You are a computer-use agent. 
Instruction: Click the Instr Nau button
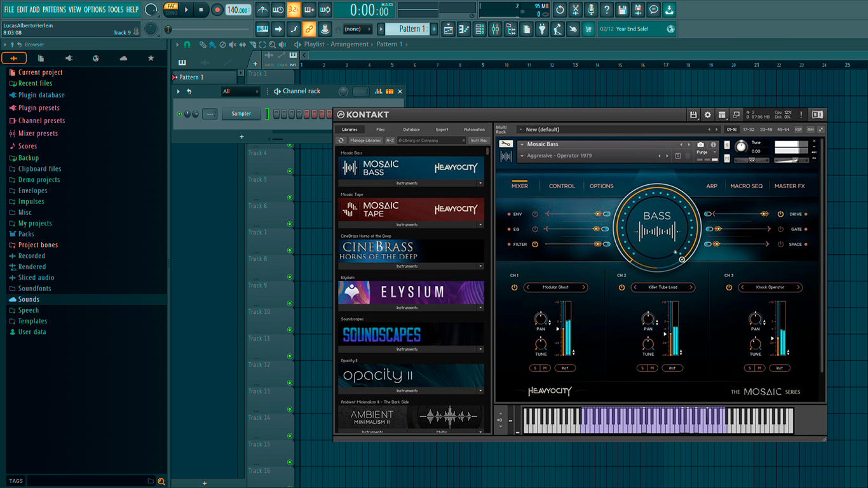pos(479,140)
